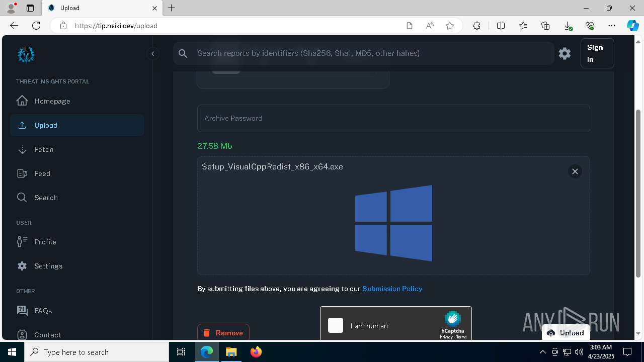Open File Explorer from taskbar

231,352
